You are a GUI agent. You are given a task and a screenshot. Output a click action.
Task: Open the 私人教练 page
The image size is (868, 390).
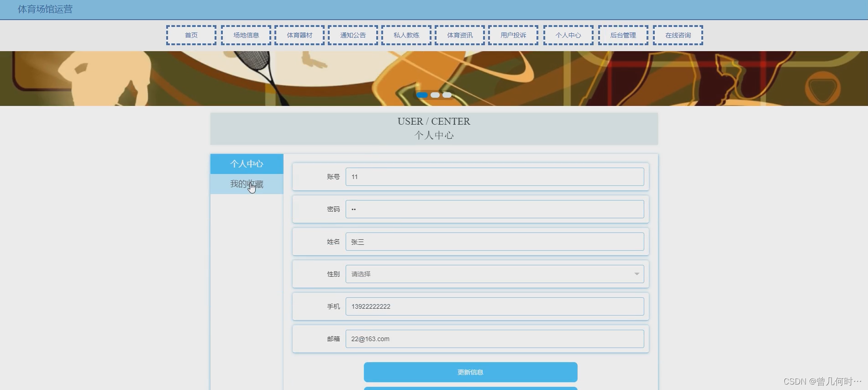pos(406,35)
